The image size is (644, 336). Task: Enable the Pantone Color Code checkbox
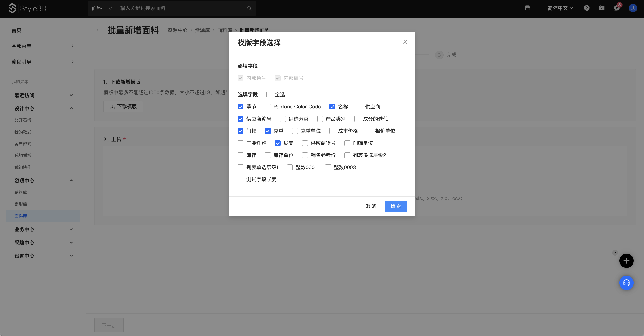pyautogui.click(x=268, y=107)
